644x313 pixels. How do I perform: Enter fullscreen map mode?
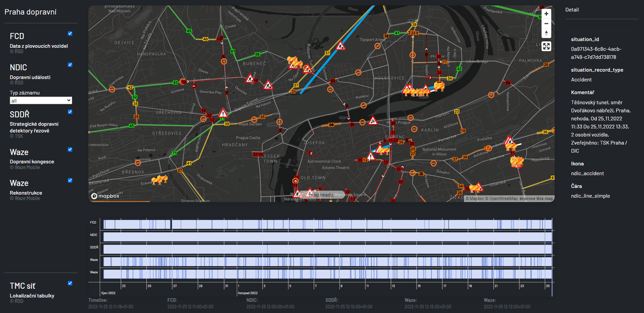[x=546, y=46]
